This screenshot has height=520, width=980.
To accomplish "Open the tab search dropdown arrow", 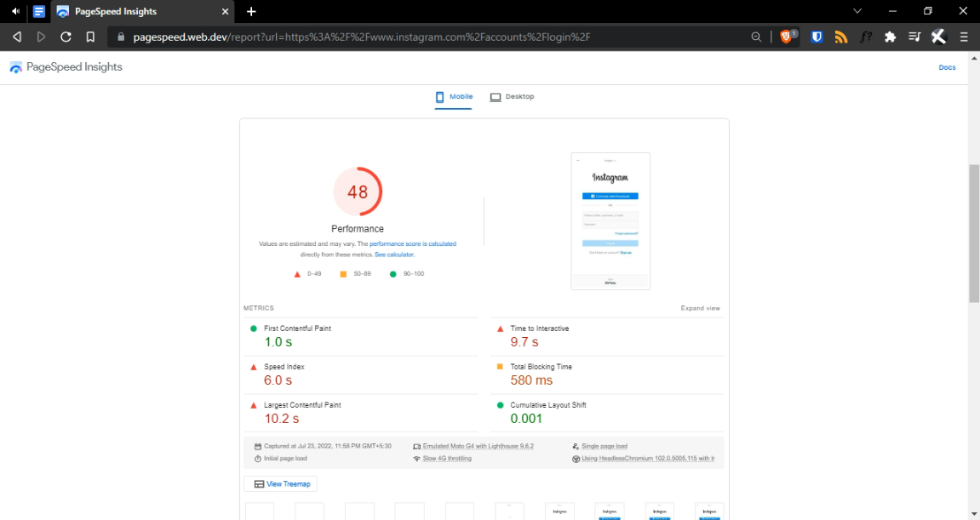I will pos(857,11).
